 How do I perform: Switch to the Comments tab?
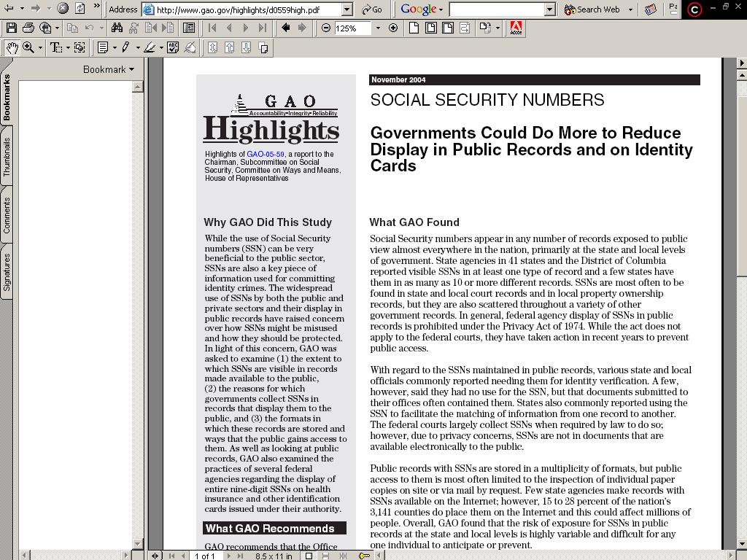(6, 215)
